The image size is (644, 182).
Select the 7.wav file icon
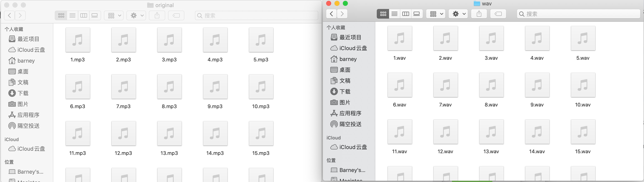446,85
